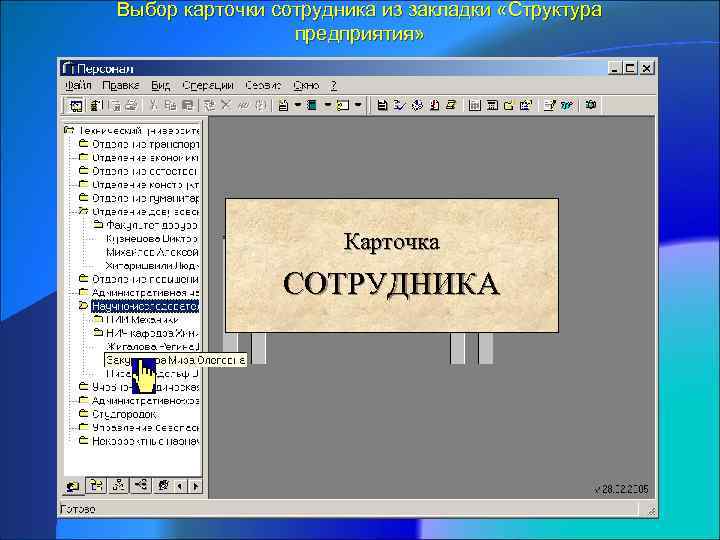Viewport: 720px width, 540px height.
Task: Select the Отделение экономики folder
Action: 145,158
